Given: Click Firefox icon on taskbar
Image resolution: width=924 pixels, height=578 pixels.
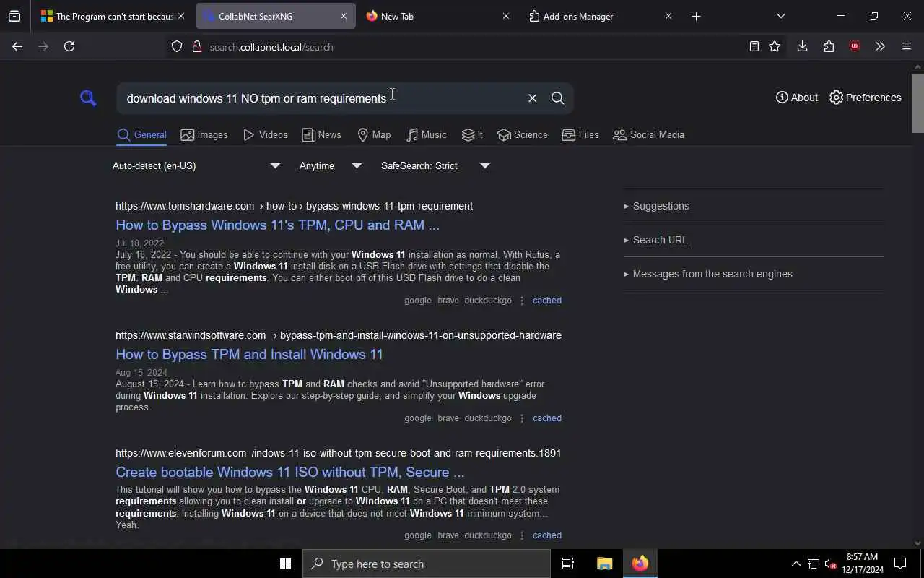Looking at the screenshot, I should 640,564.
